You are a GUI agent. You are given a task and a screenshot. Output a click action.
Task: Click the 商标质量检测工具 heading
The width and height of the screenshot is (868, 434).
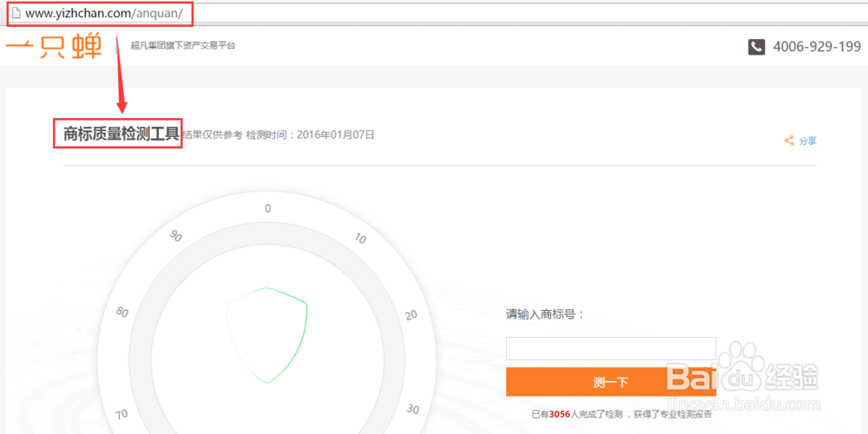122,134
